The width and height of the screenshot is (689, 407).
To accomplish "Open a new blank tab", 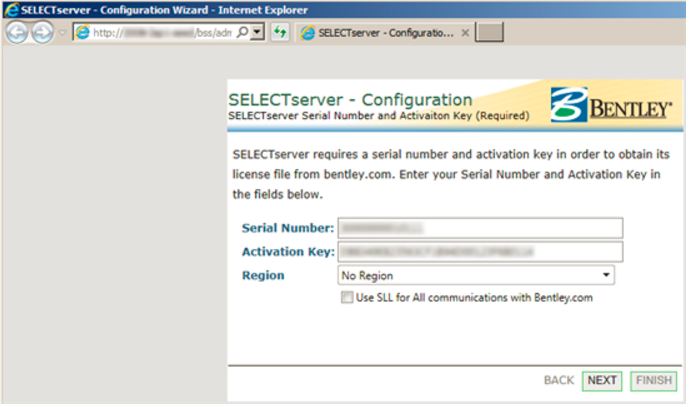I will [x=490, y=33].
